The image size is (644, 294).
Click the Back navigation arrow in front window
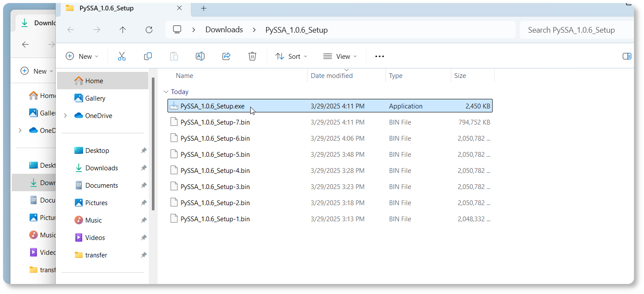[x=70, y=30]
